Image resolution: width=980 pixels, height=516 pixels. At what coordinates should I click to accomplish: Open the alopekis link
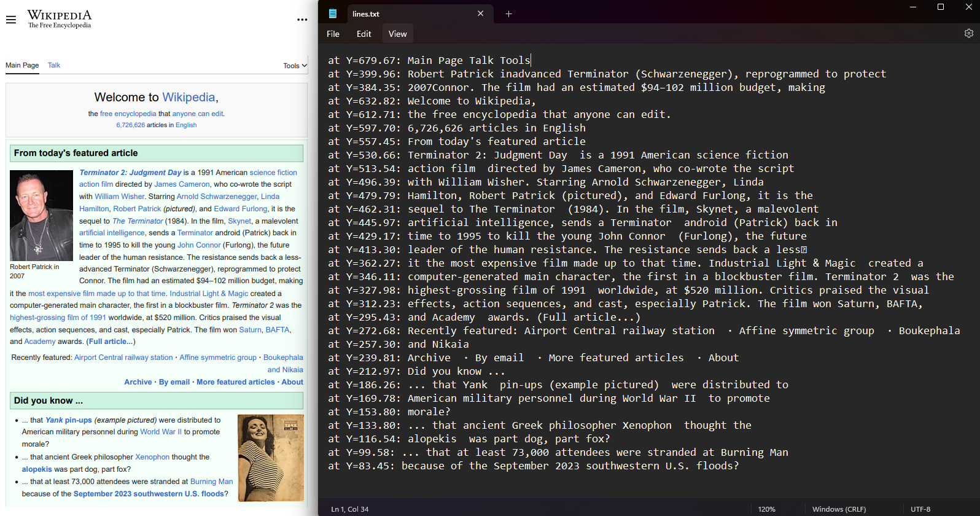click(37, 469)
